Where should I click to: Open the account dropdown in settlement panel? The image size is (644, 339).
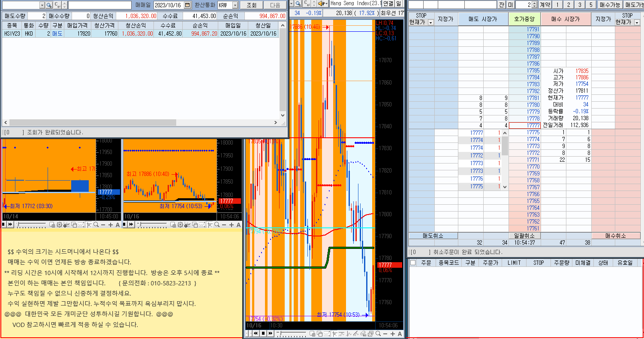(x=42, y=5)
